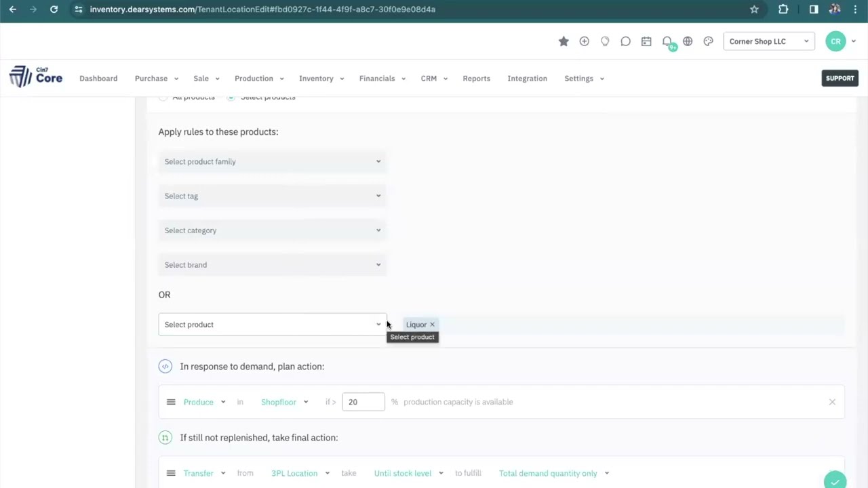Open the Until stock level dropdown
Screen dimensions: 868x488
coord(409,473)
